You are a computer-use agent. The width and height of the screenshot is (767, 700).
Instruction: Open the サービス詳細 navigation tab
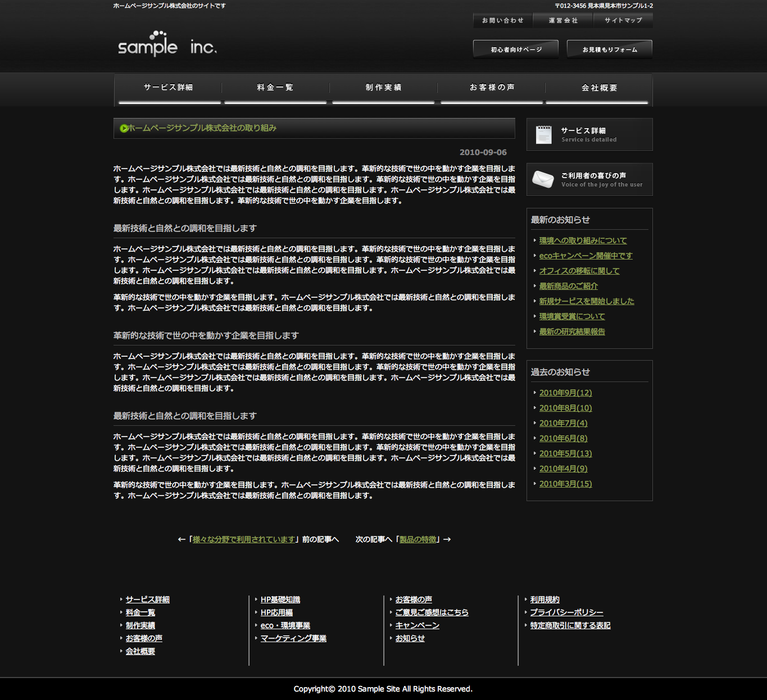[168, 88]
